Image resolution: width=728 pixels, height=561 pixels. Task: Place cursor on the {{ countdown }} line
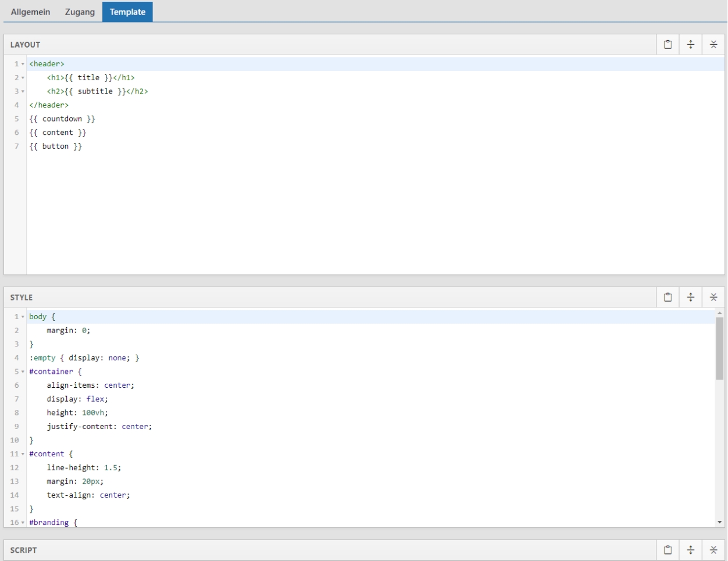point(62,119)
